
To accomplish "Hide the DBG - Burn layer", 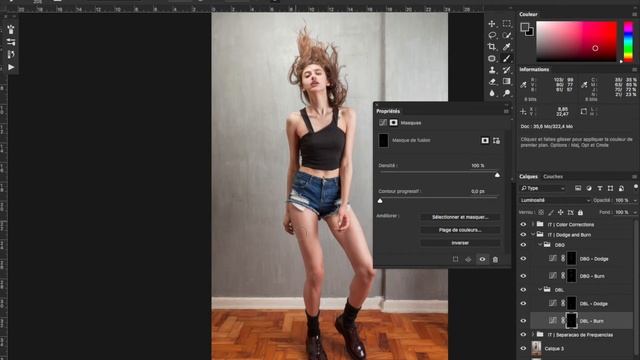I will (523, 276).
